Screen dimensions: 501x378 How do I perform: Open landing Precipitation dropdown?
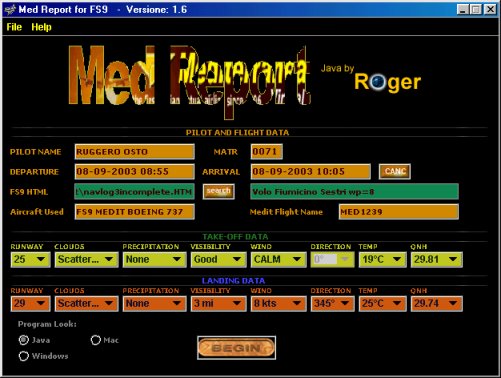[154, 304]
